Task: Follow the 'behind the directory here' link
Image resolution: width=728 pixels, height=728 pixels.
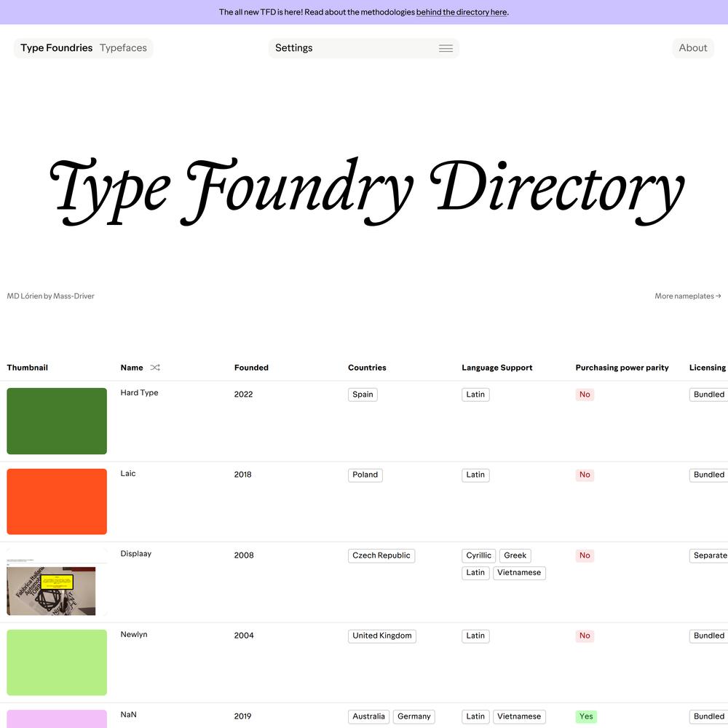Action: (462, 12)
